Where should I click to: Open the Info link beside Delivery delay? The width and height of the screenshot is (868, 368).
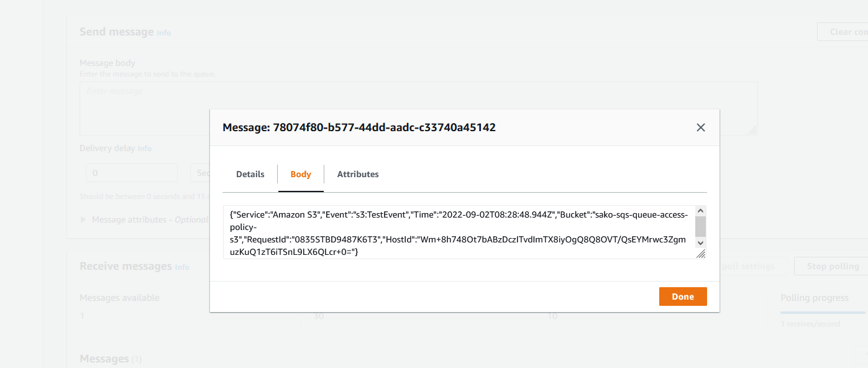(145, 149)
